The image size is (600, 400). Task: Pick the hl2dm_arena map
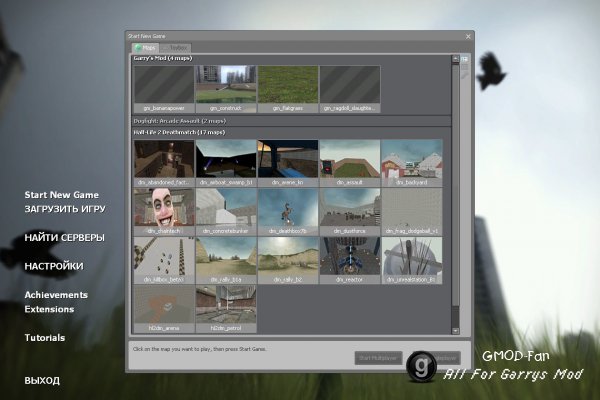point(164,309)
